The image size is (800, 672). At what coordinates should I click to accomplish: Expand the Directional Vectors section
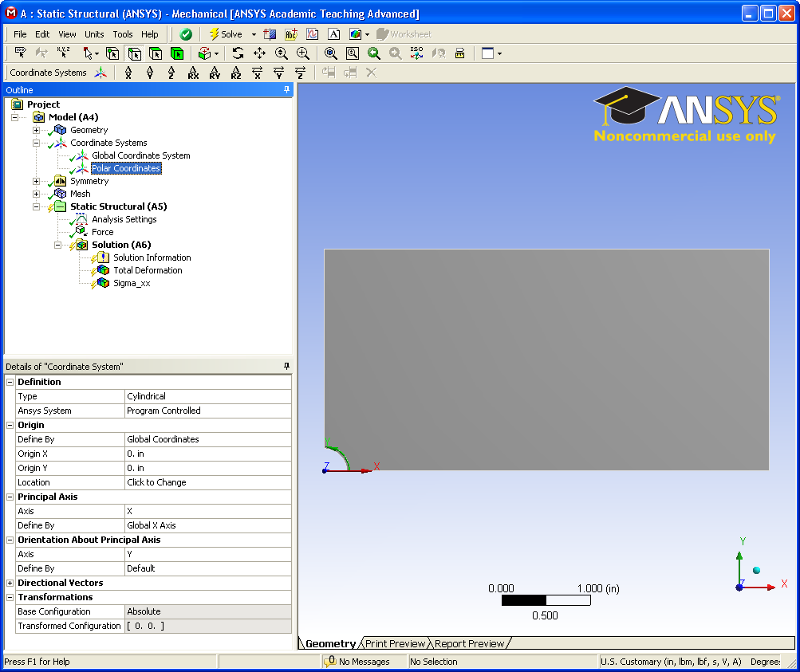[10, 583]
